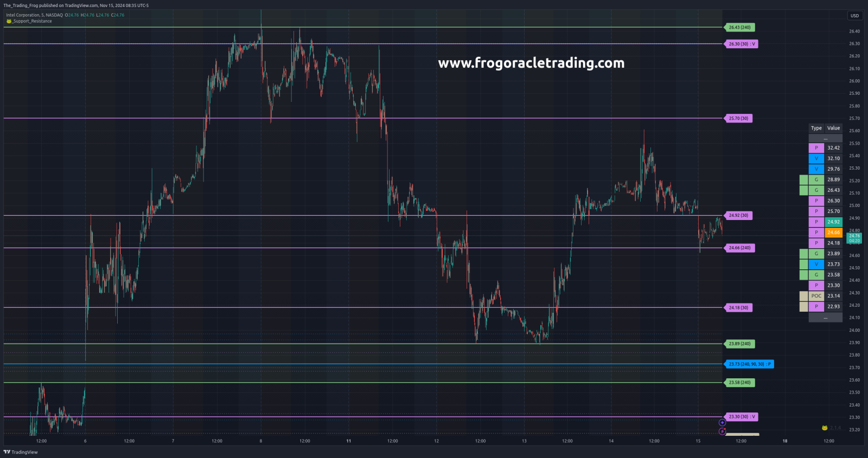Viewport: 868px width, 458px height.
Task: Click the blue V type cell for 32.10
Action: (x=816, y=158)
